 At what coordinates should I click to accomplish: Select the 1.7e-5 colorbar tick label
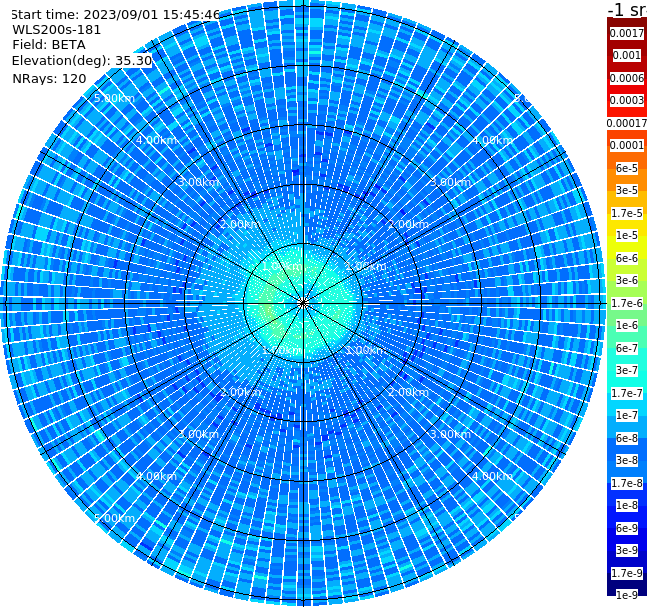[x=627, y=213]
